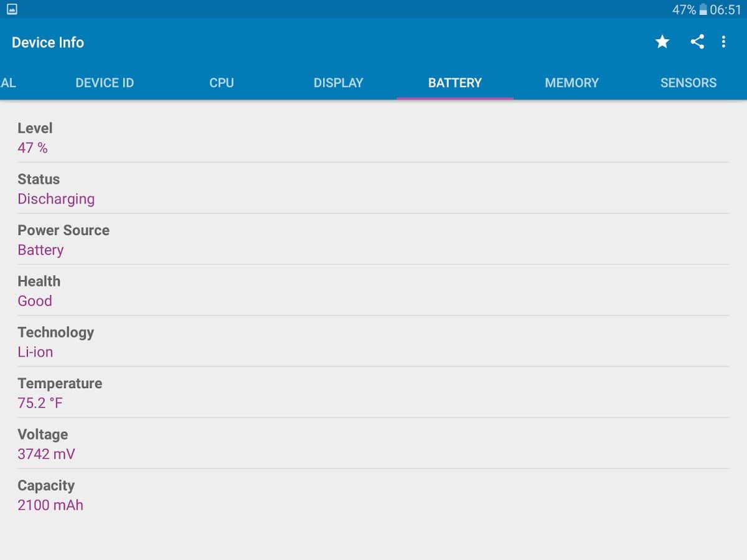This screenshot has height=560, width=747.
Task: Tap the Power Source row
Action: pos(374,240)
